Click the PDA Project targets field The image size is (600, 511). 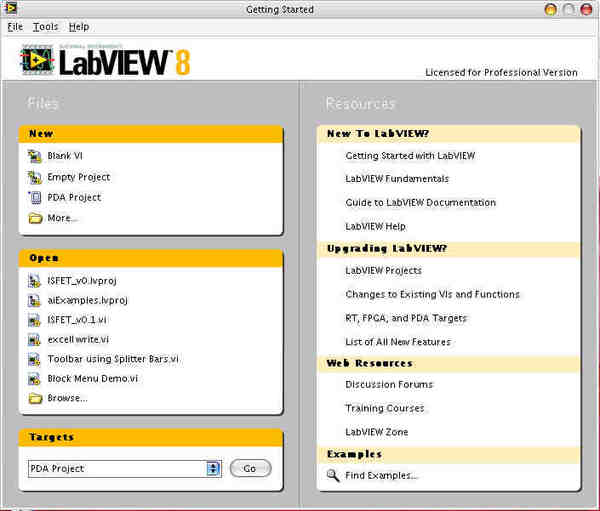(124, 469)
